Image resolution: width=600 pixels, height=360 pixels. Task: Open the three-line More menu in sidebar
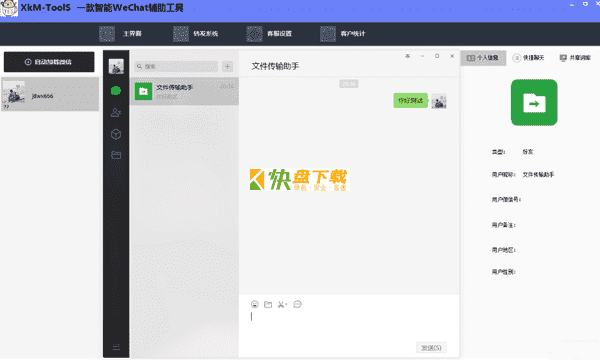pyautogui.click(x=116, y=347)
